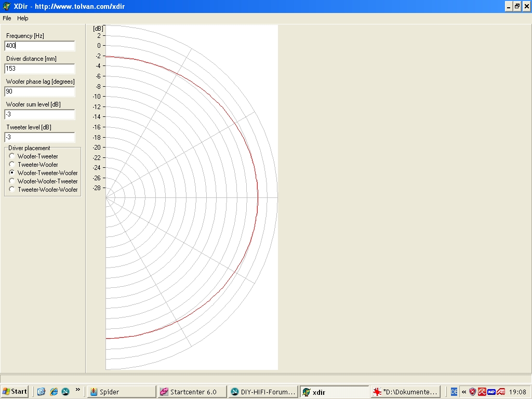Select Tweeter-Woofer-Woofer driver placement
Viewport: 532px width, 399px height.
12,190
